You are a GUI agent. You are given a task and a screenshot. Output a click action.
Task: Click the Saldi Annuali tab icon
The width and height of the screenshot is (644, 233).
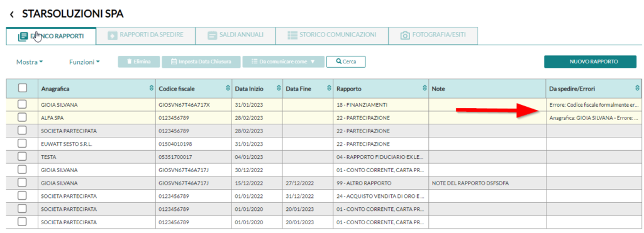point(212,35)
